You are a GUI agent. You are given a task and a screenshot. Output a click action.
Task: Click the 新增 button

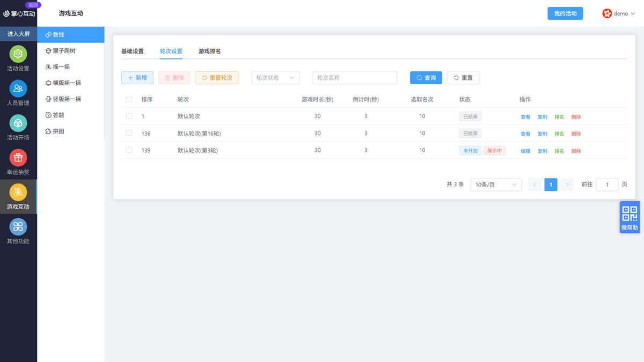tap(137, 78)
